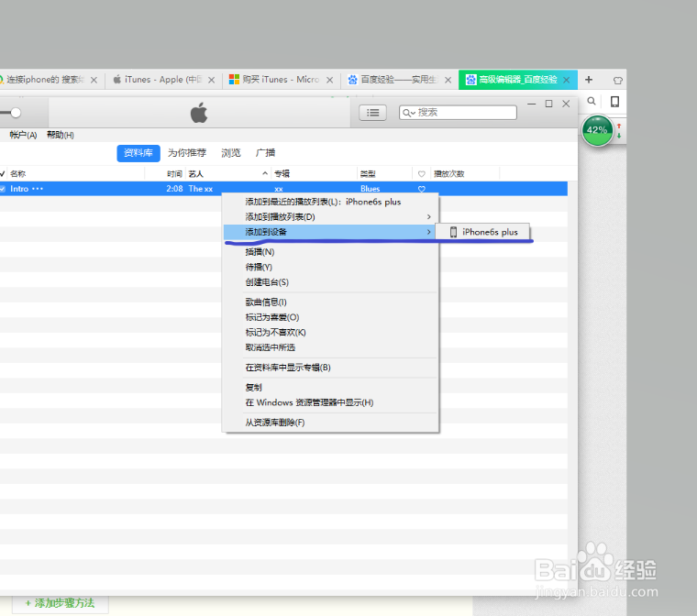
Task: Click Baidu paw icon on 百度经验 tab
Action: 352,80
